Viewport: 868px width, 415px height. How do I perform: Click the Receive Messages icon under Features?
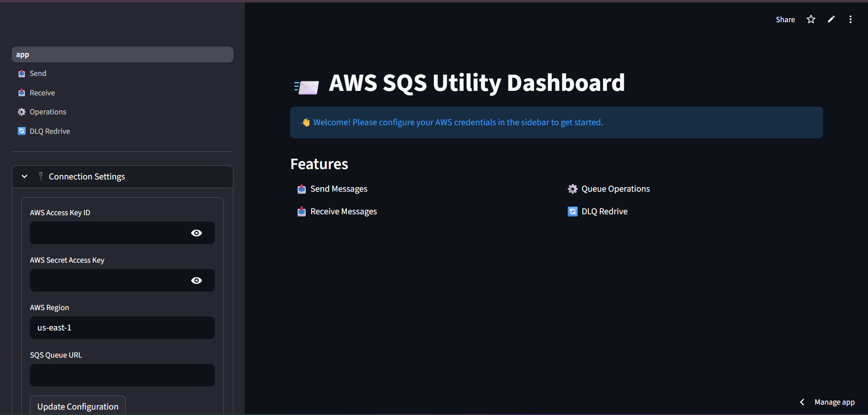(x=301, y=211)
